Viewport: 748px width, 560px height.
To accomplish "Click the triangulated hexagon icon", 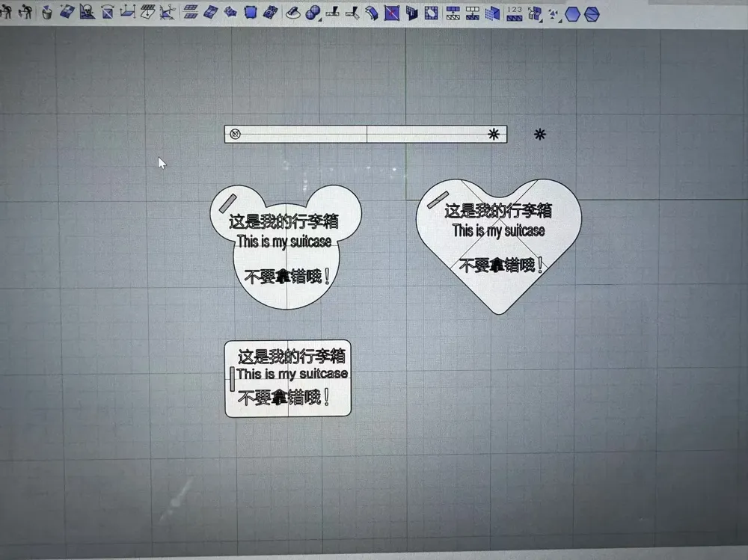I will (x=592, y=14).
